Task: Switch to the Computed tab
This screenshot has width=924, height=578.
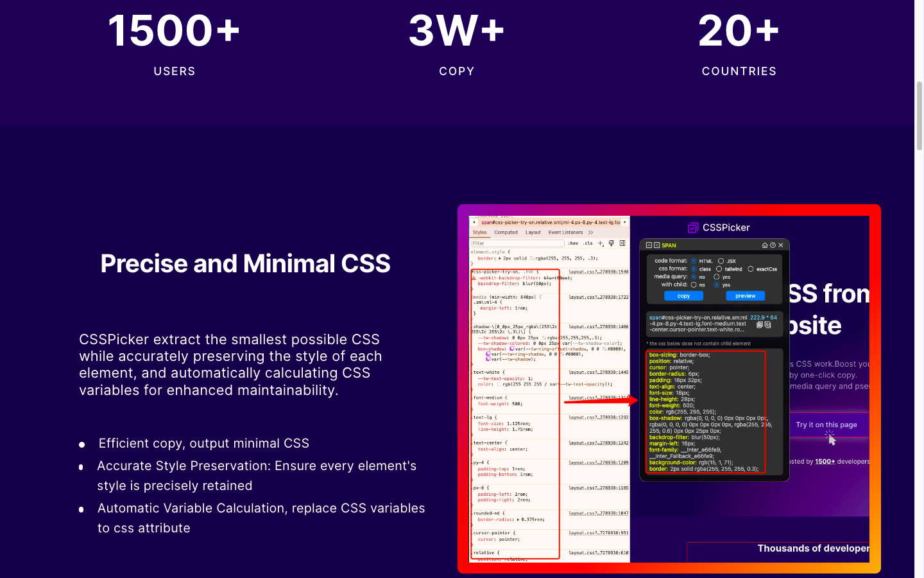Action: [x=506, y=232]
